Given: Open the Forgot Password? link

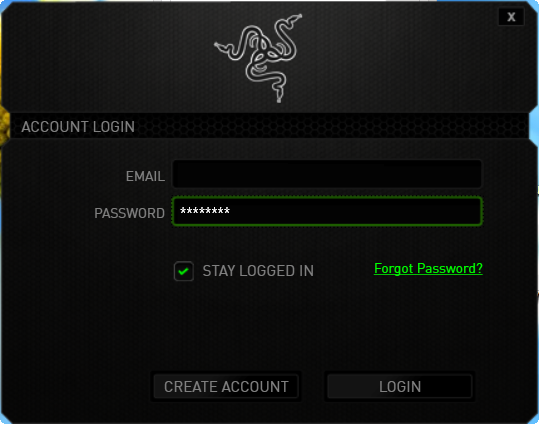Looking at the screenshot, I should [x=428, y=269].
